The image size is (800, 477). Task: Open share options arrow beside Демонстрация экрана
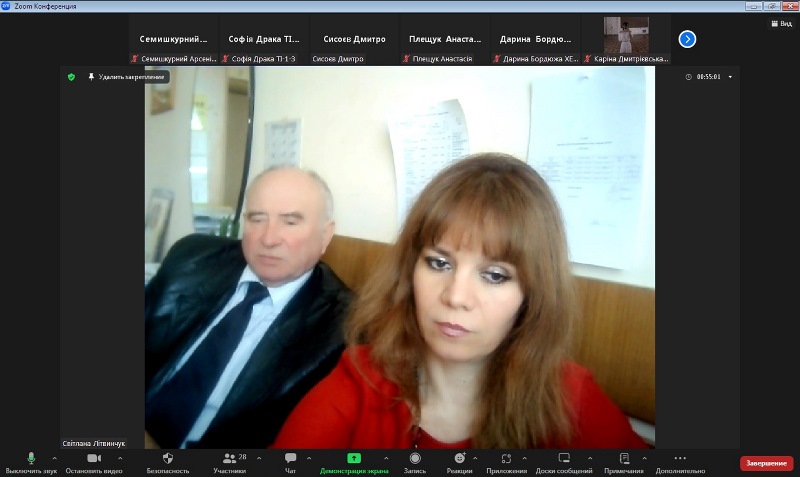click(386, 458)
